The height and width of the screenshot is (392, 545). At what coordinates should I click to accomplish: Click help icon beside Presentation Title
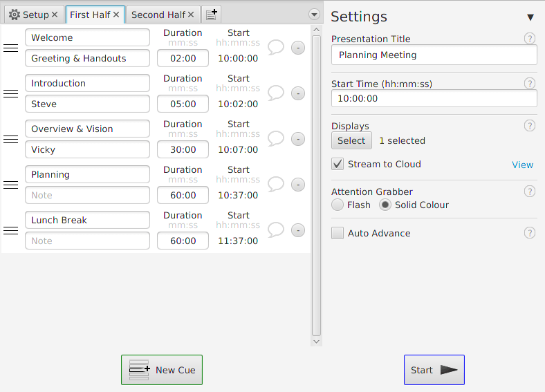click(x=530, y=39)
